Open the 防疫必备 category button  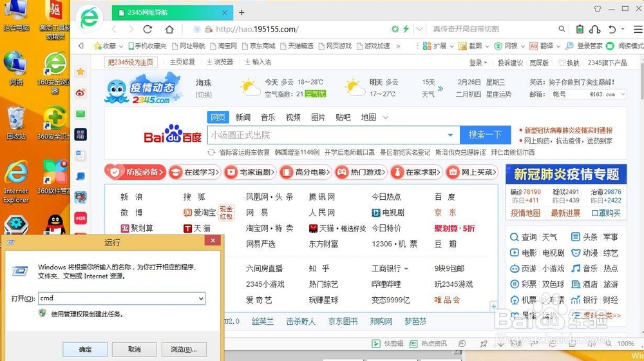pos(135,172)
